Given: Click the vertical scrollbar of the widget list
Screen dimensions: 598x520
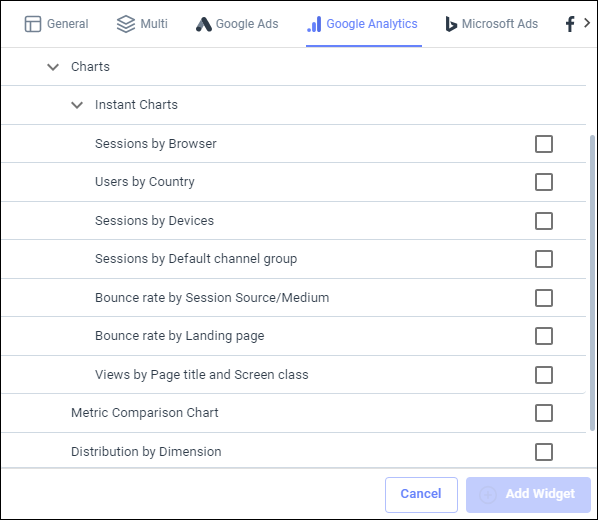Looking at the screenshot, I should point(592,283).
